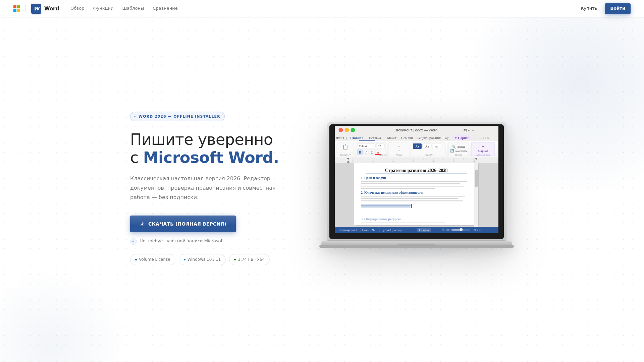The width and height of the screenshot is (644, 362).
Task: Click the Volume License chip
Action: click(x=153, y=260)
